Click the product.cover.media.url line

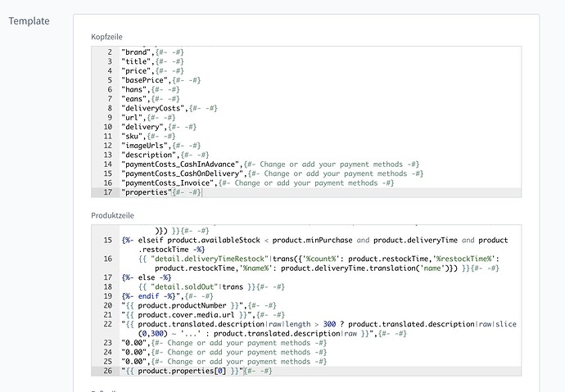203,315
